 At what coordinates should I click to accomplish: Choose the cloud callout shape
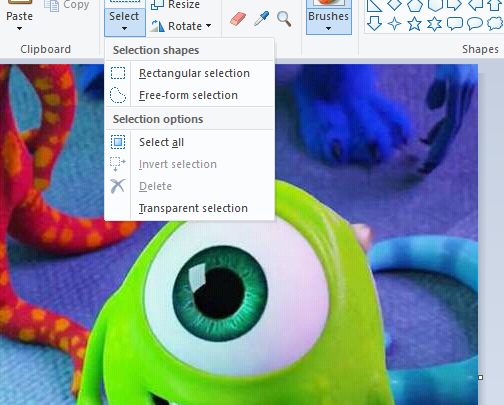(x=495, y=24)
